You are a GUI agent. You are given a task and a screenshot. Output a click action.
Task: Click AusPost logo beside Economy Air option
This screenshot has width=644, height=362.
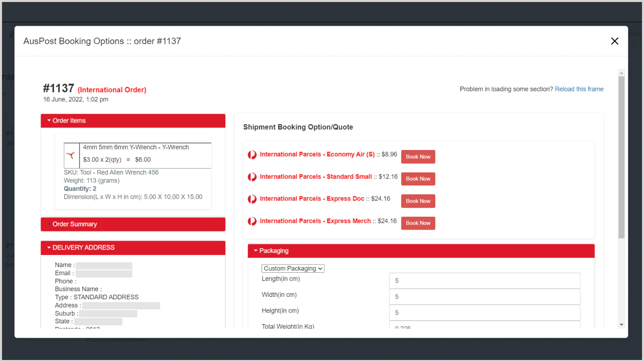(252, 155)
